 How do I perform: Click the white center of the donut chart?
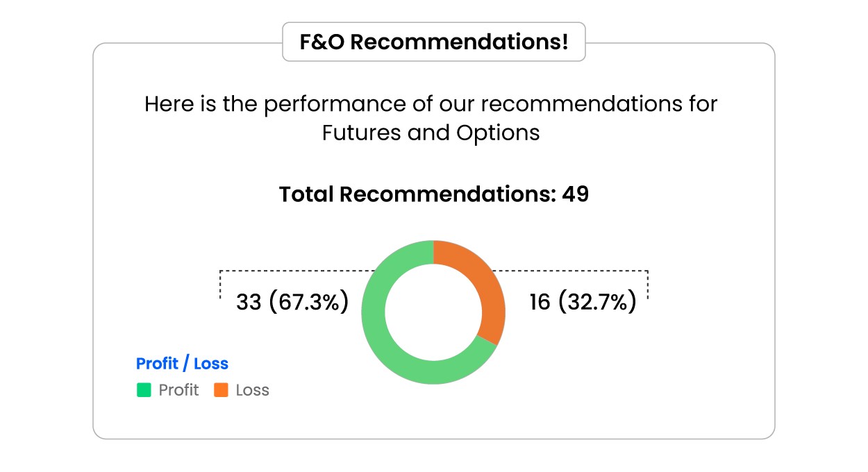tap(433, 312)
